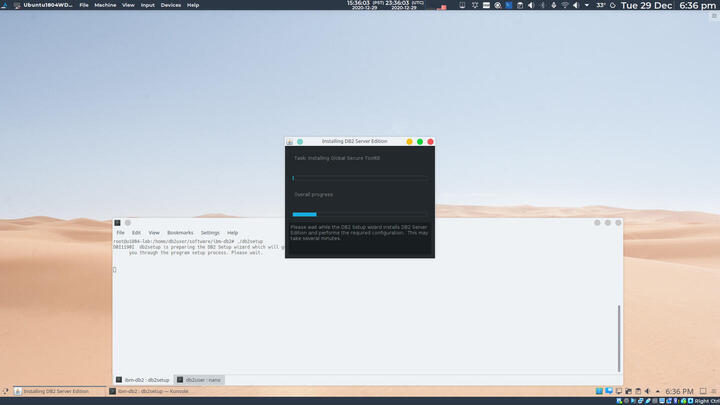This screenshot has height=405, width=720.
Task: Click the display tray icon in guest panel
Action: coord(619,391)
